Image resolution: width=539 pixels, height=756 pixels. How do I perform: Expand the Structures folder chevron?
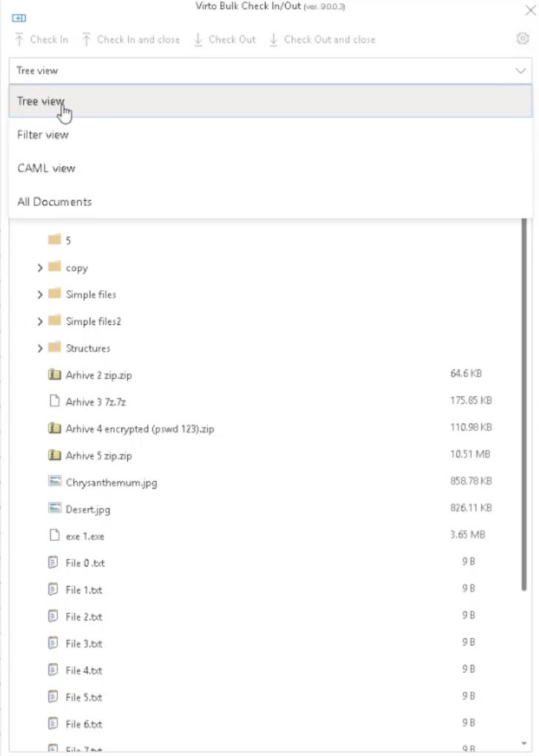40,348
